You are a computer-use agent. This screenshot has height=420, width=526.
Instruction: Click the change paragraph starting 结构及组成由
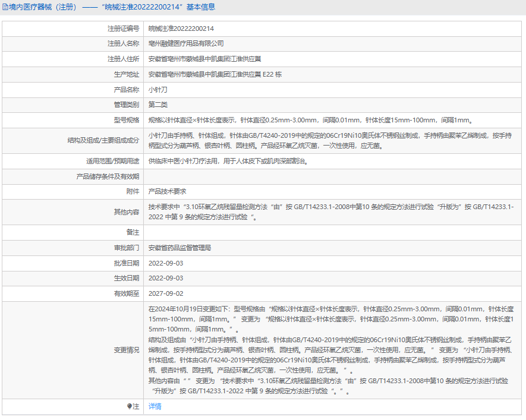coord(330,355)
